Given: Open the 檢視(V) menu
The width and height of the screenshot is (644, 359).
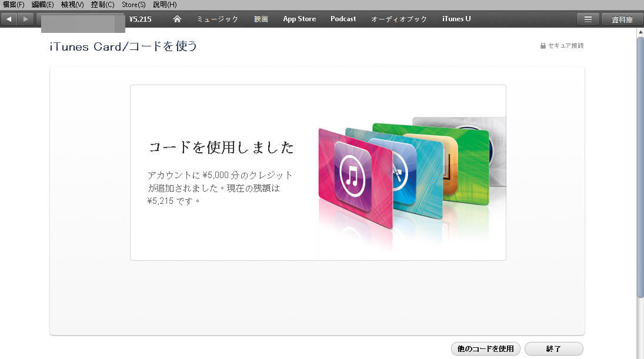Looking at the screenshot, I should pos(72,5).
